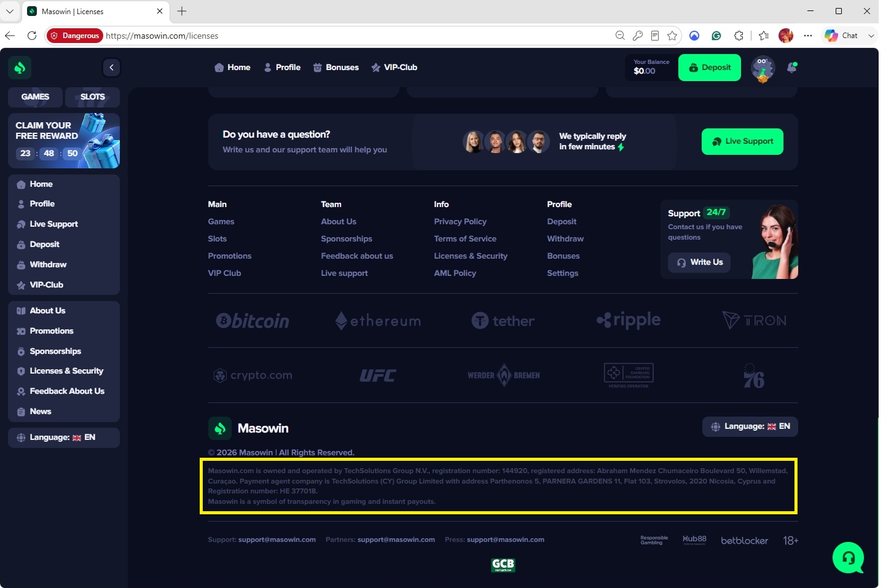The width and height of the screenshot is (886, 588).
Task: Open the Promotions footer link
Action: pos(230,256)
